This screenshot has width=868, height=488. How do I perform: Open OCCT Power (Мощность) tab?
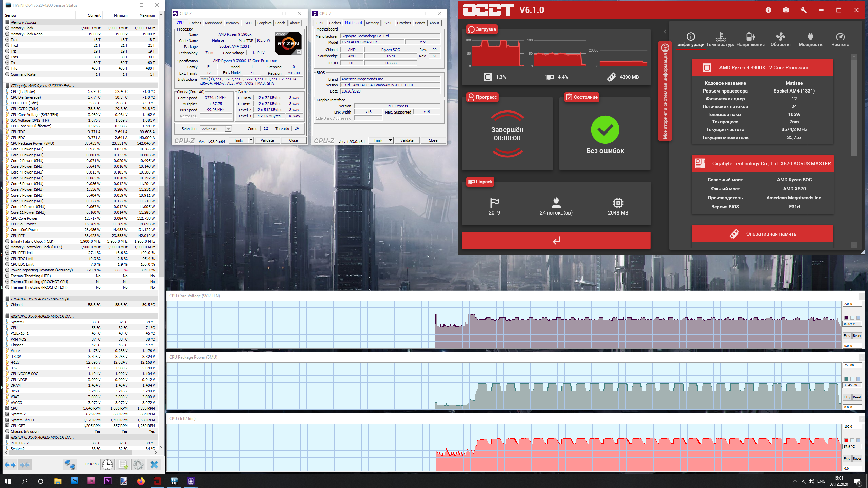(810, 39)
